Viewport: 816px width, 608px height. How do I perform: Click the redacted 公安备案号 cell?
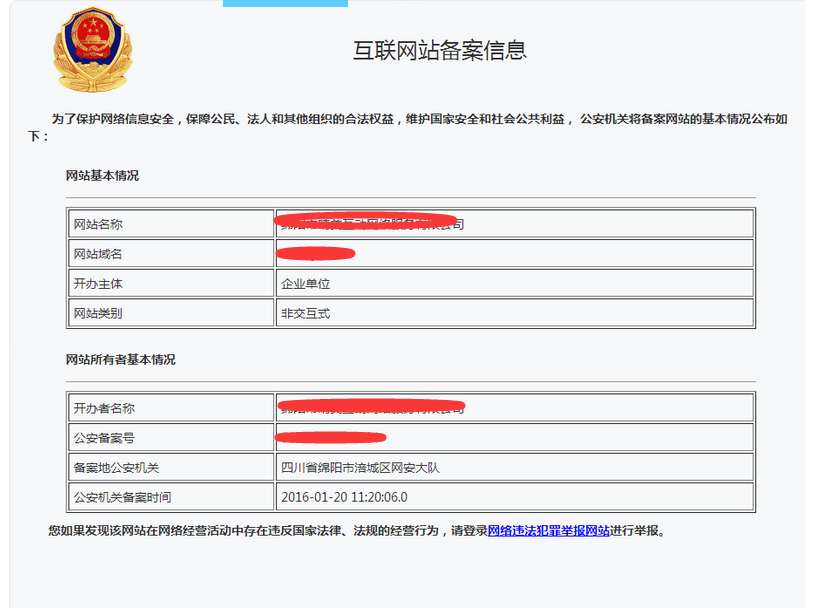coord(330,436)
